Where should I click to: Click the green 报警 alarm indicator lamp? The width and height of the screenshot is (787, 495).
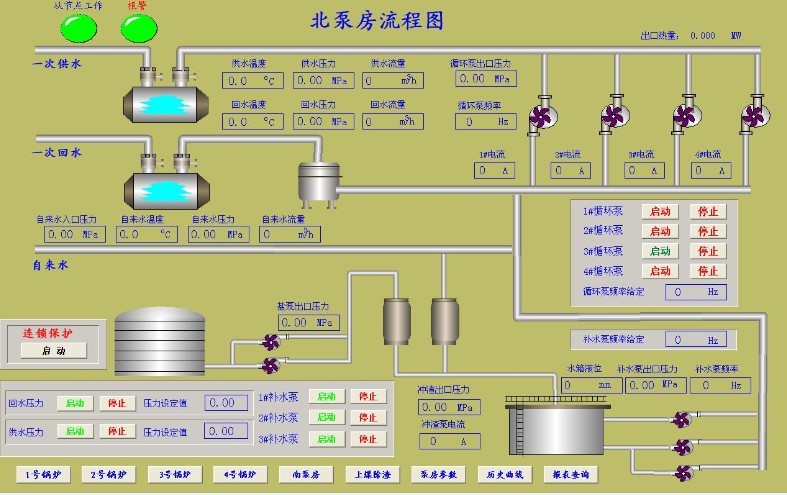tap(139, 28)
